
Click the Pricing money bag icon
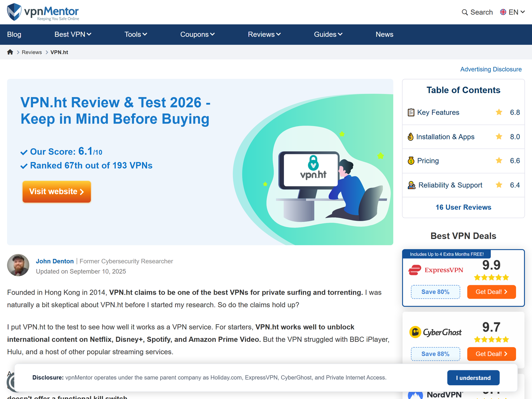(411, 161)
